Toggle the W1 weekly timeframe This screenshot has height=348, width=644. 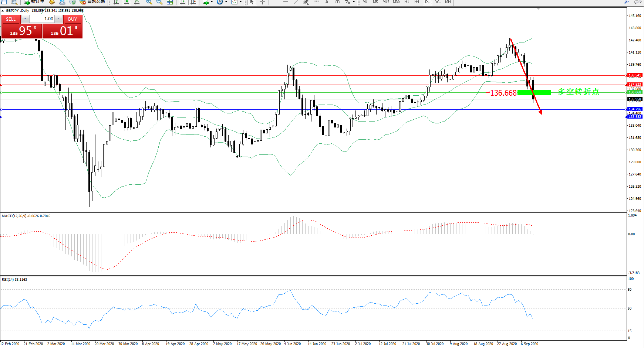coord(438,2)
